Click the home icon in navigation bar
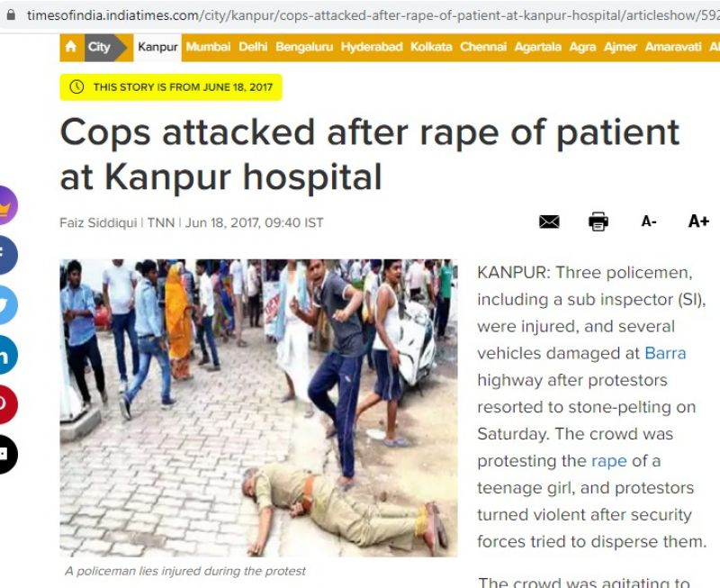 click(71, 47)
